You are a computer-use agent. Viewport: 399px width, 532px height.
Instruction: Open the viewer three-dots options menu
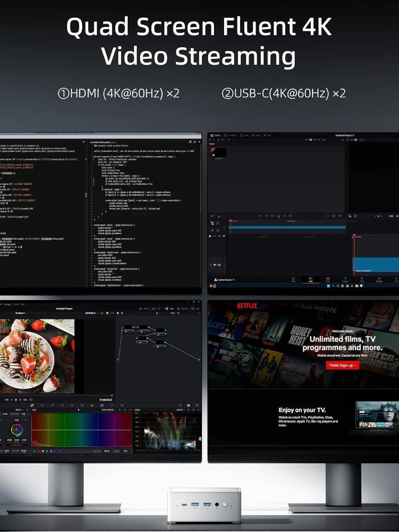(112, 313)
